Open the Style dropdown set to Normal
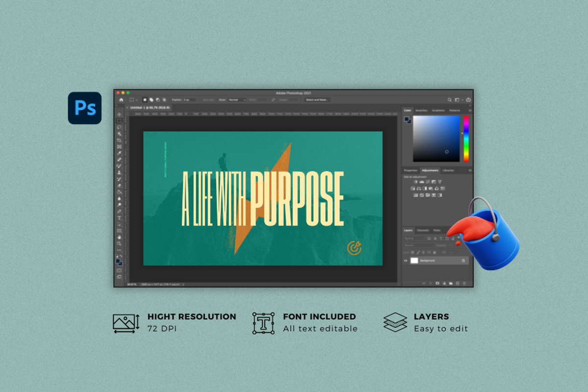Viewport: 588px width, 392px height. click(x=237, y=100)
